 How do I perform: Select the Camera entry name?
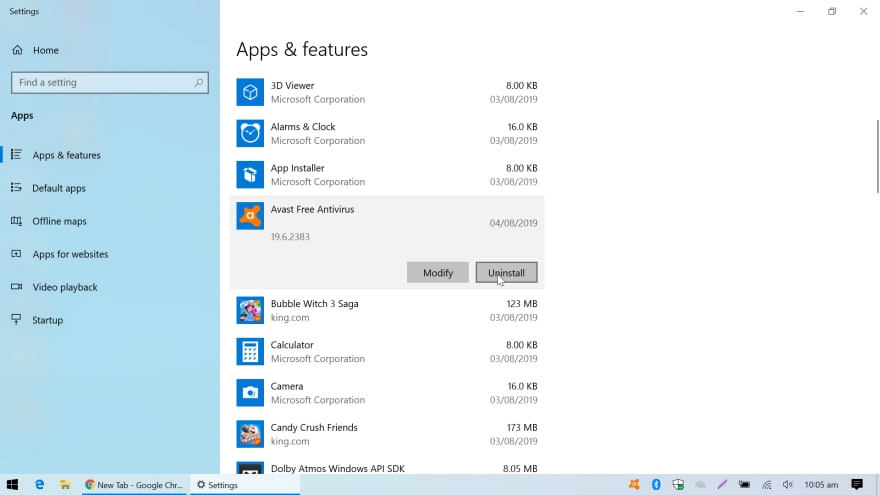pos(287,386)
